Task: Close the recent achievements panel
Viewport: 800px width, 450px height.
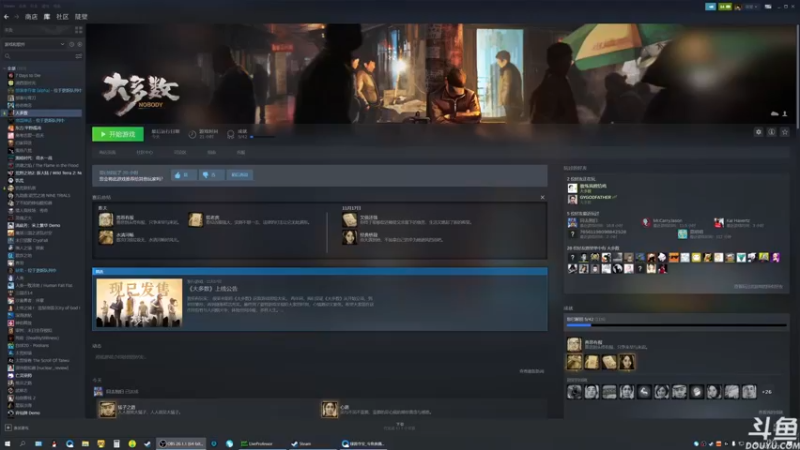Action: (542, 197)
